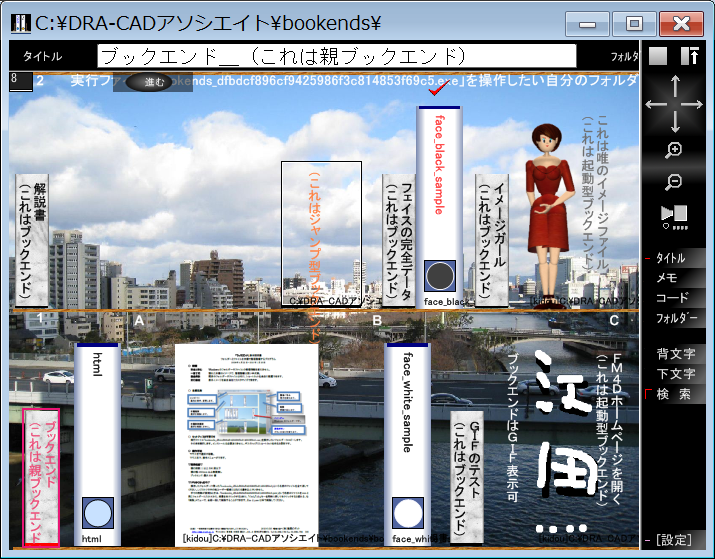Click shelf label C

614,321
